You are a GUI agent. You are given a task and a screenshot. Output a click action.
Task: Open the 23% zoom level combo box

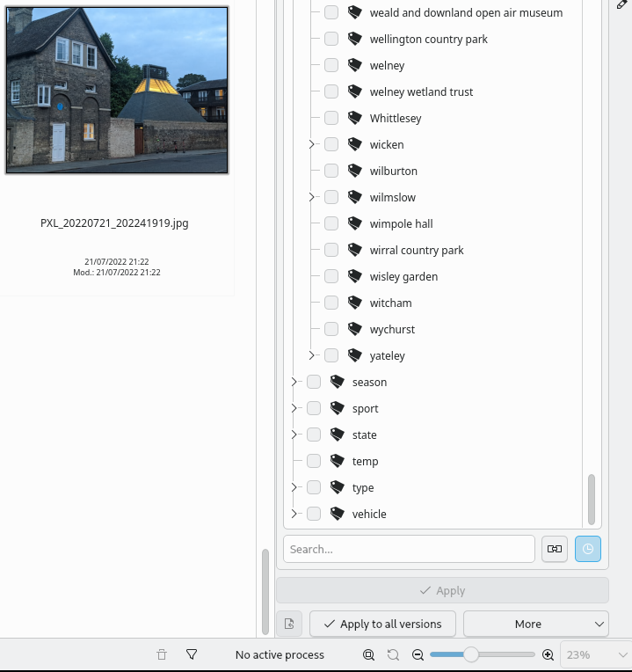[x=595, y=654]
